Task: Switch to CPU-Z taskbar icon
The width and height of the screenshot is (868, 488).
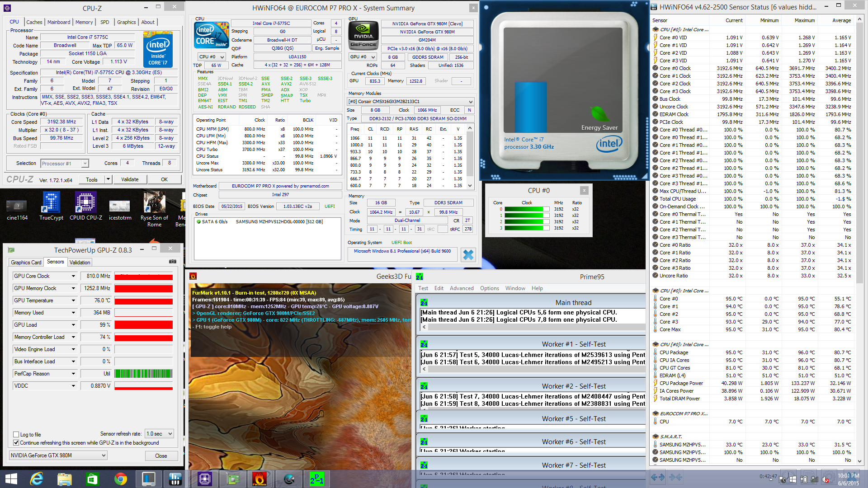Action: click(204, 479)
